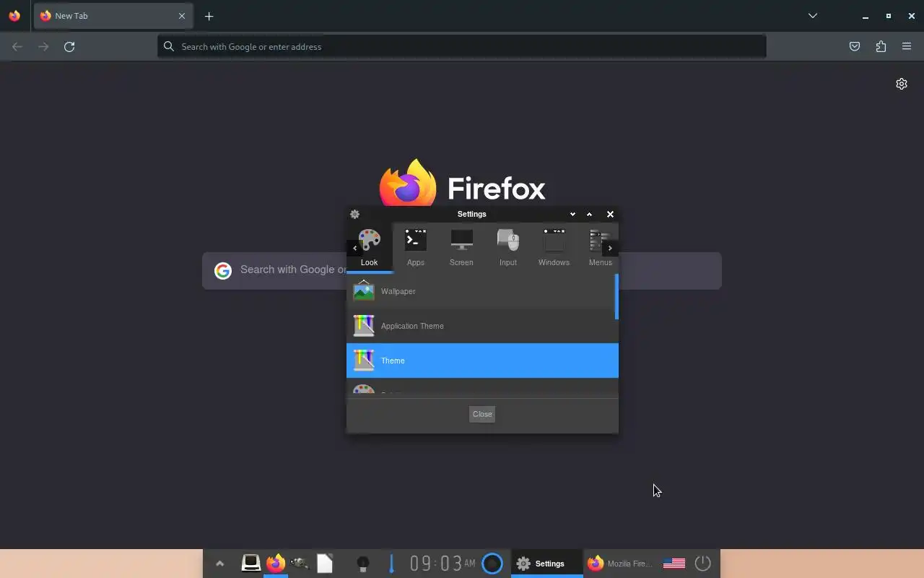This screenshot has height=578, width=924.
Task: Open the Firefox hamburger menu
Action: tap(907, 46)
